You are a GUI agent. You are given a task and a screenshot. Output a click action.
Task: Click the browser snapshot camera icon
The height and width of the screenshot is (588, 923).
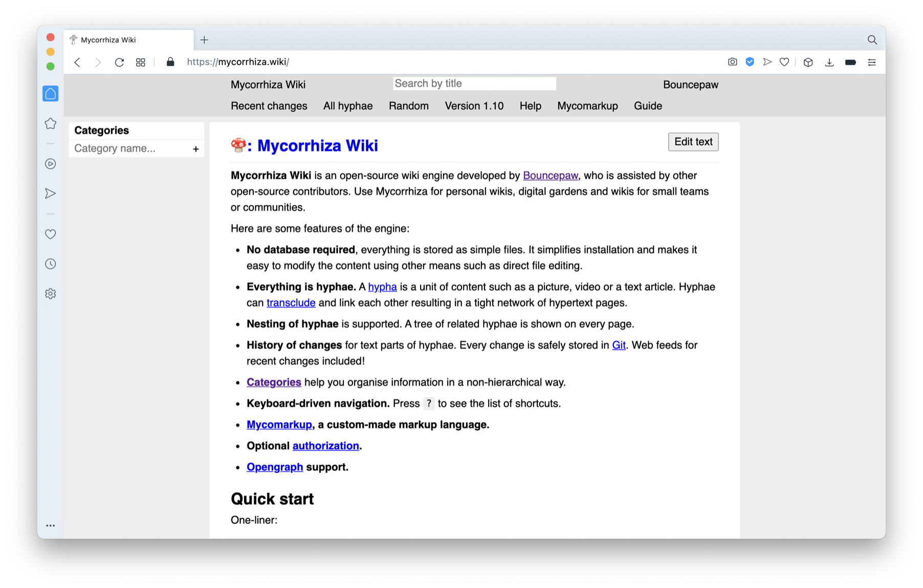click(x=732, y=62)
